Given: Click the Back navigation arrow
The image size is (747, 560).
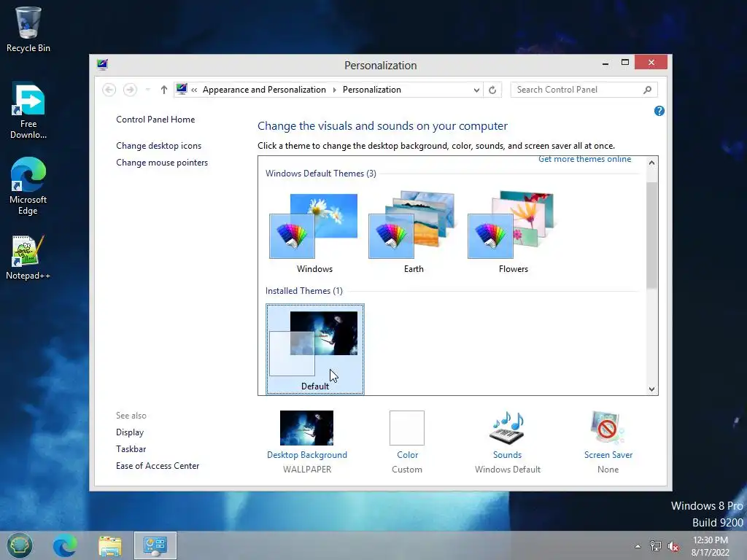Looking at the screenshot, I should pyautogui.click(x=109, y=90).
